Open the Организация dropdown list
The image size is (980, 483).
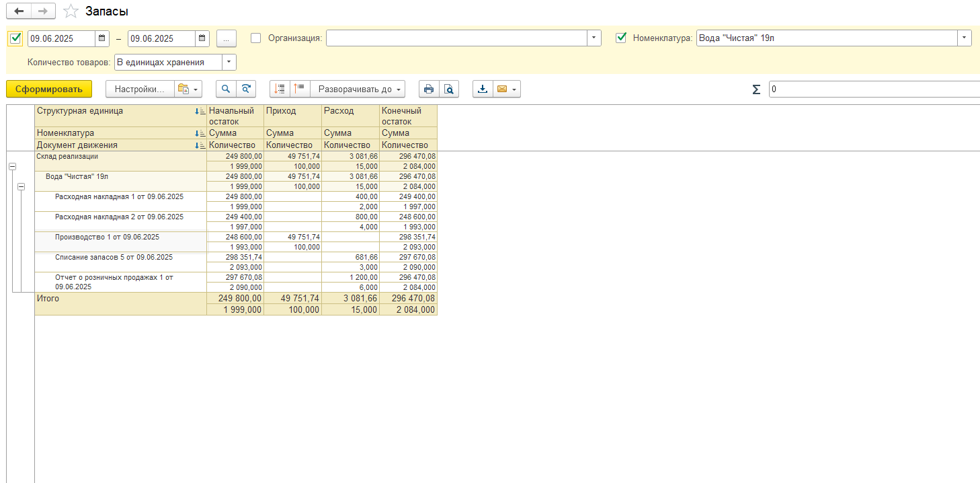click(594, 38)
